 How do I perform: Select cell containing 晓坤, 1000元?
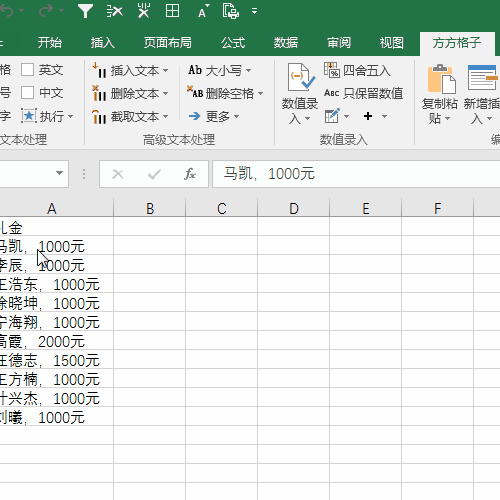(56, 303)
